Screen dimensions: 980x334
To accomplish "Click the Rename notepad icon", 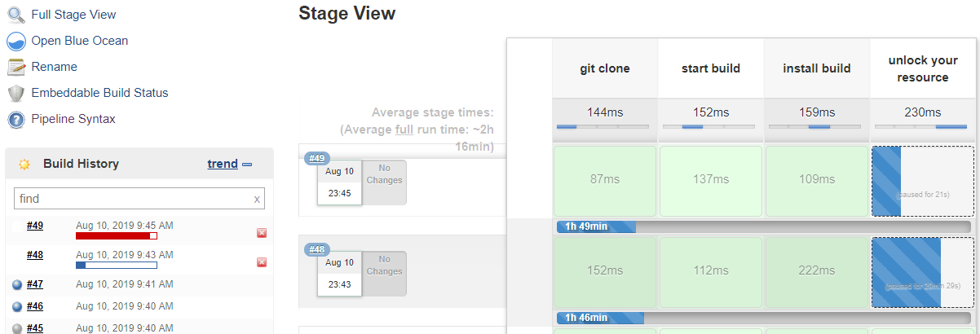I will coord(15,67).
